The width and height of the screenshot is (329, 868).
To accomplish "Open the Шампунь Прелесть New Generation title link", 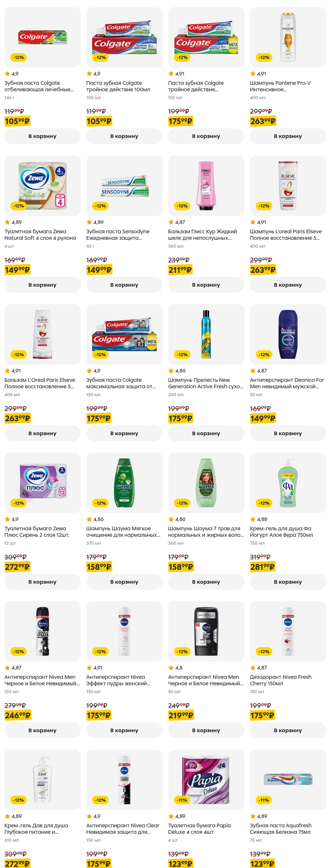I will (205, 383).
